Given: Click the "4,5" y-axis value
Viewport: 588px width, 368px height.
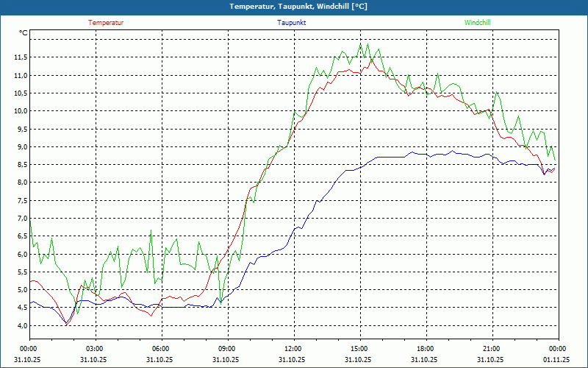Looking at the screenshot, I should click(22, 308).
